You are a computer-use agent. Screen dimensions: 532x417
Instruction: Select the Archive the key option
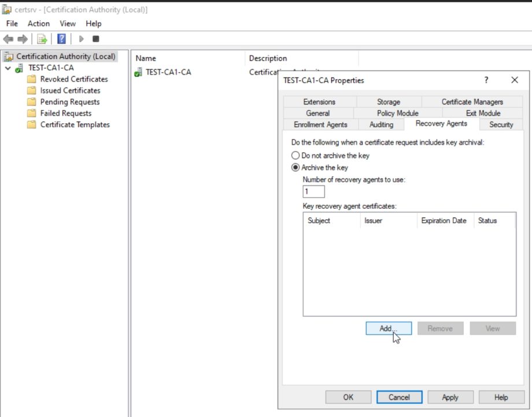pyautogui.click(x=295, y=167)
